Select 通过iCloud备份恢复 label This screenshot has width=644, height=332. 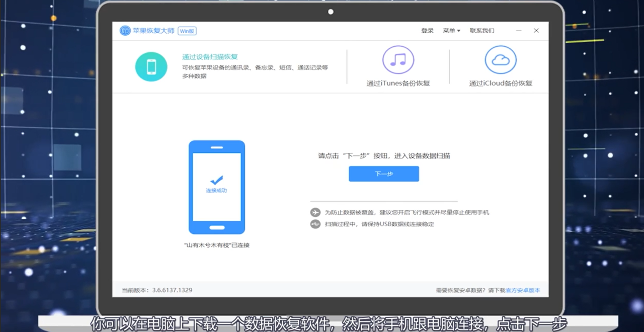point(501,84)
